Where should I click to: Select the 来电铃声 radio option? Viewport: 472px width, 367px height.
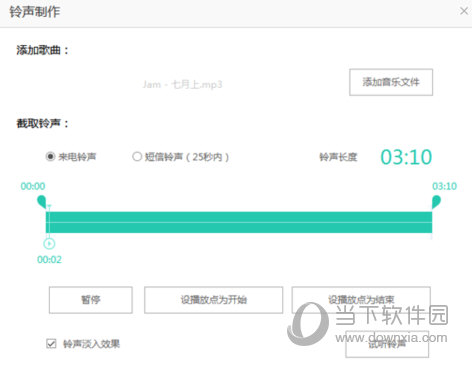(x=50, y=156)
